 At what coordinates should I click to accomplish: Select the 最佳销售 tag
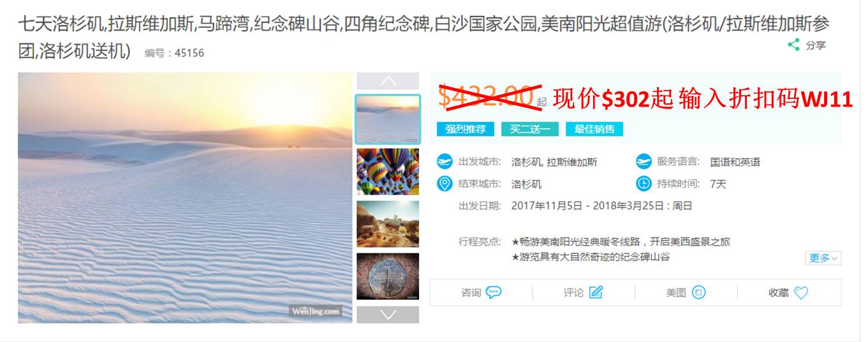click(594, 129)
